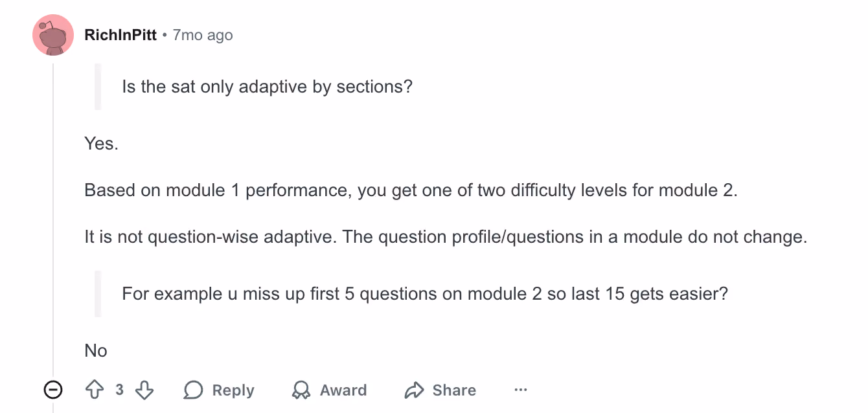Click the Reply button label
The height and width of the screenshot is (413, 868).
pyautogui.click(x=233, y=390)
